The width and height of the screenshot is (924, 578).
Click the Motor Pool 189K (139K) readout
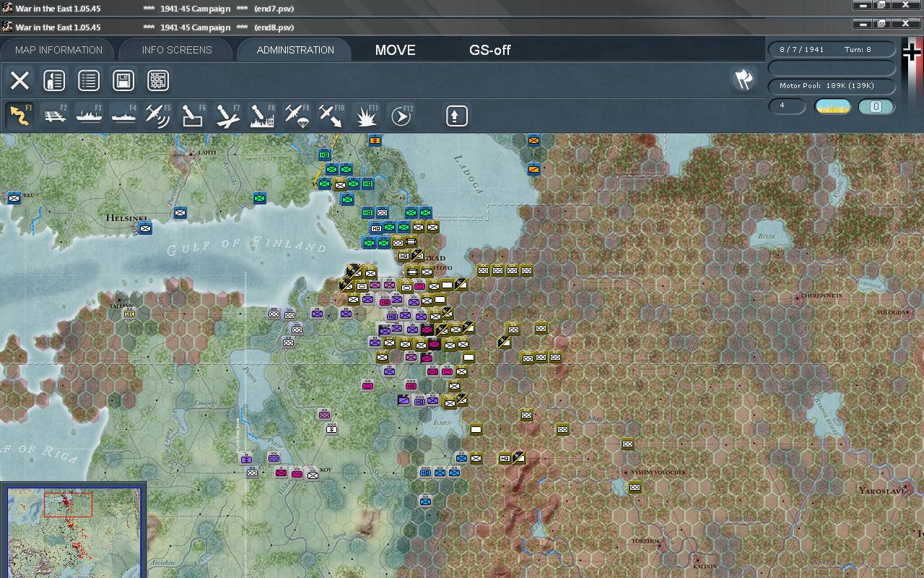[832, 86]
